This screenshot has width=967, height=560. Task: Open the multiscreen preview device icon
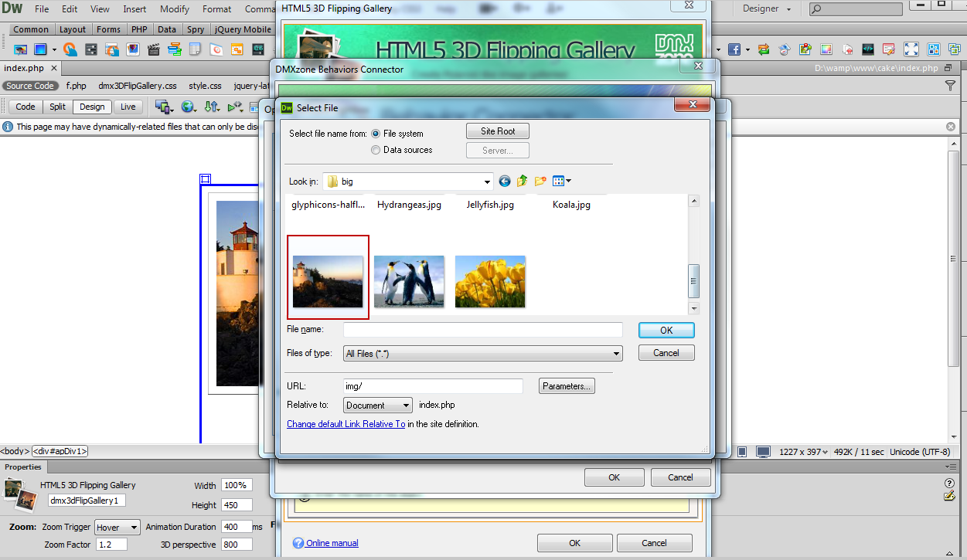click(164, 107)
